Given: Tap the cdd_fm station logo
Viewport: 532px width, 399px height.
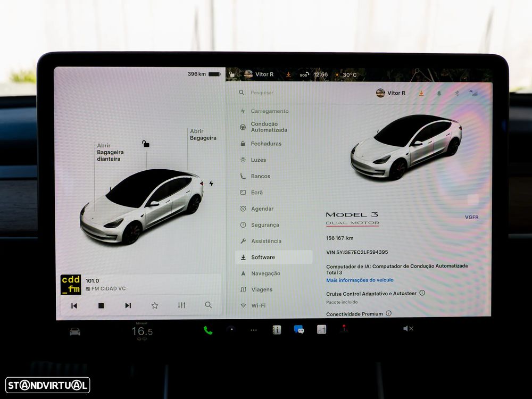Looking at the screenshot, I should (x=71, y=284).
